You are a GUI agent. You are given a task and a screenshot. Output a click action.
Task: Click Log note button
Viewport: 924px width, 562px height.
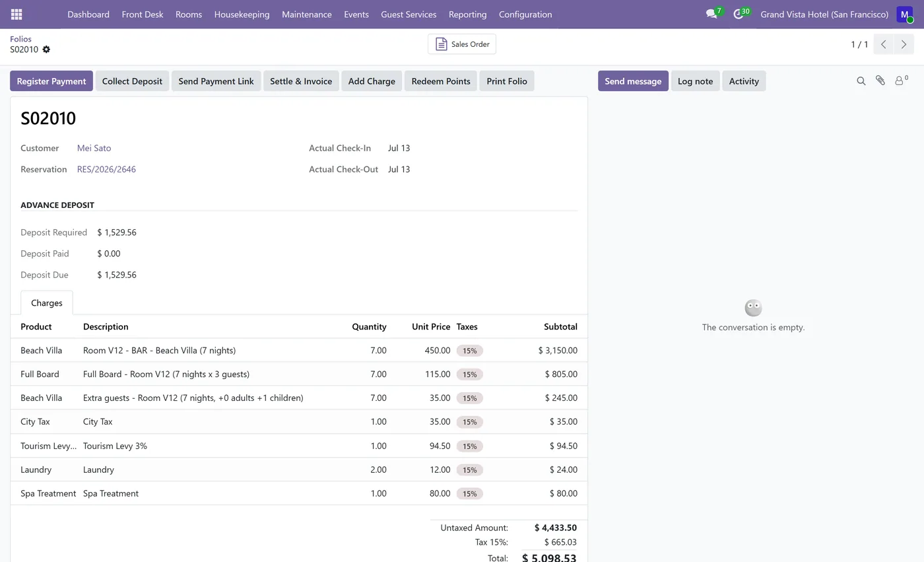[x=695, y=81]
